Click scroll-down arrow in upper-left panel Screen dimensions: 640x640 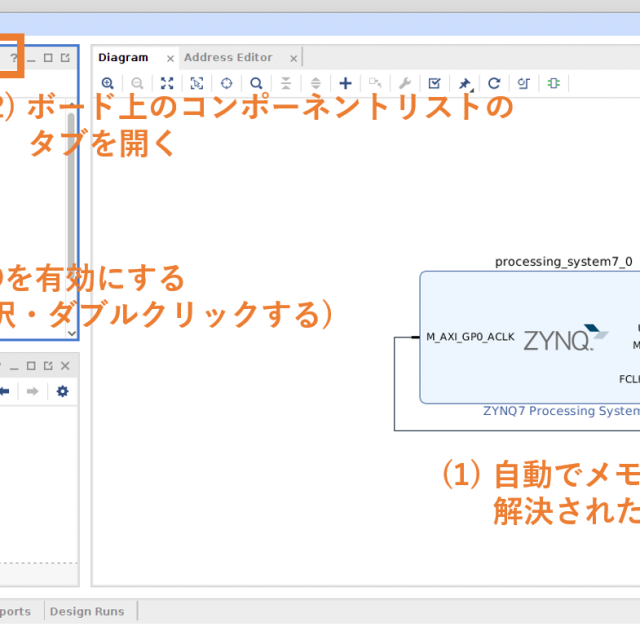click(x=71, y=333)
